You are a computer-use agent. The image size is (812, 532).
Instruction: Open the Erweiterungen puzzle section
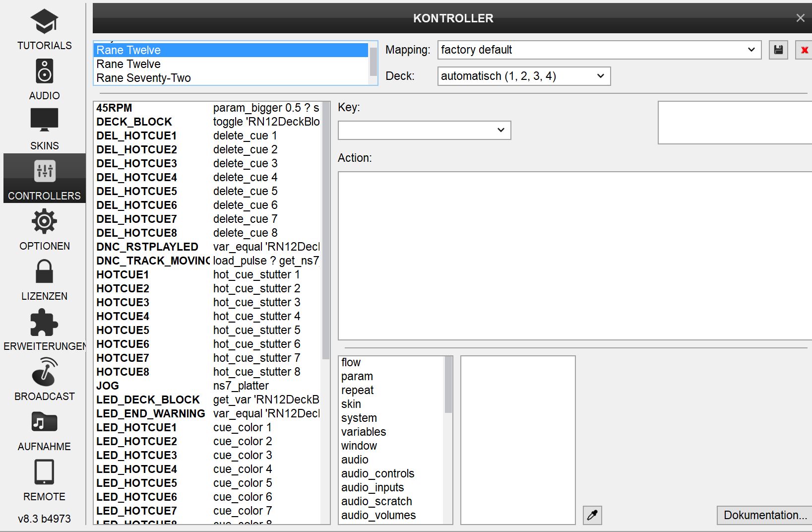(x=44, y=330)
